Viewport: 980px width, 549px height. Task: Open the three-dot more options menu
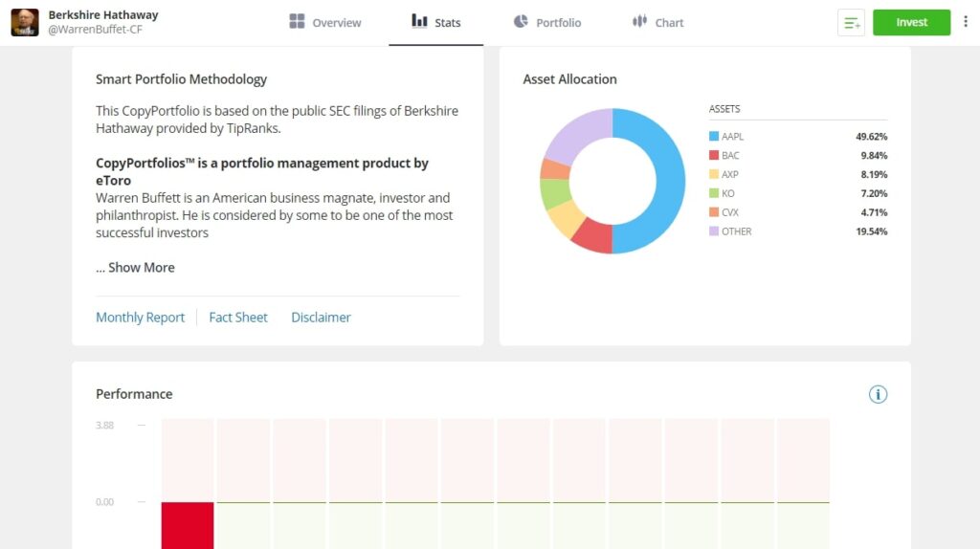click(x=966, y=22)
